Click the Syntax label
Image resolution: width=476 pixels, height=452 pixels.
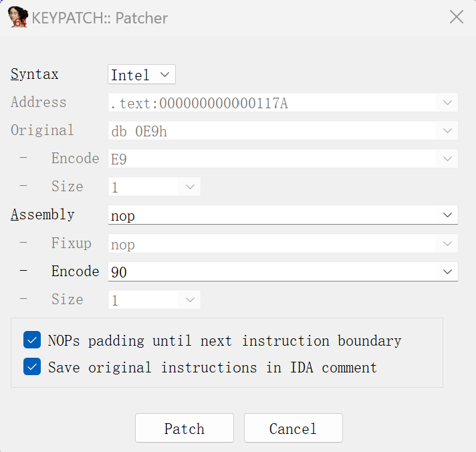point(35,74)
